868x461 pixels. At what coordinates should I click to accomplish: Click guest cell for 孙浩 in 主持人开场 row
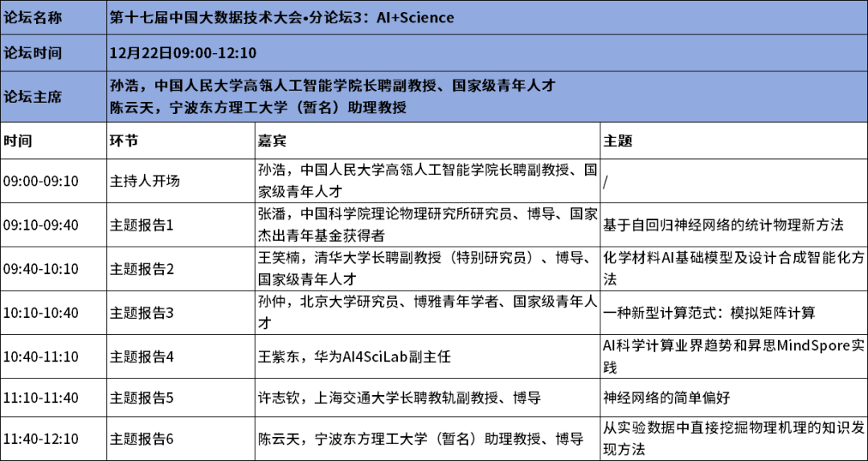pos(428,181)
